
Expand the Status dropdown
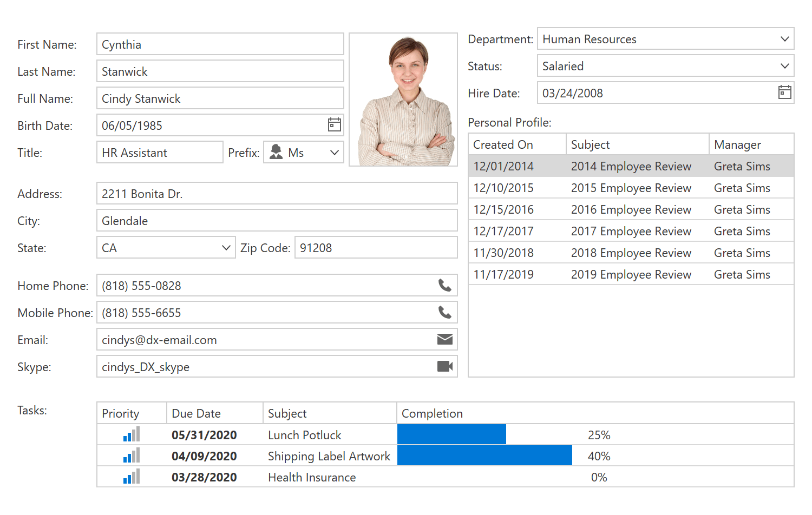(x=785, y=65)
